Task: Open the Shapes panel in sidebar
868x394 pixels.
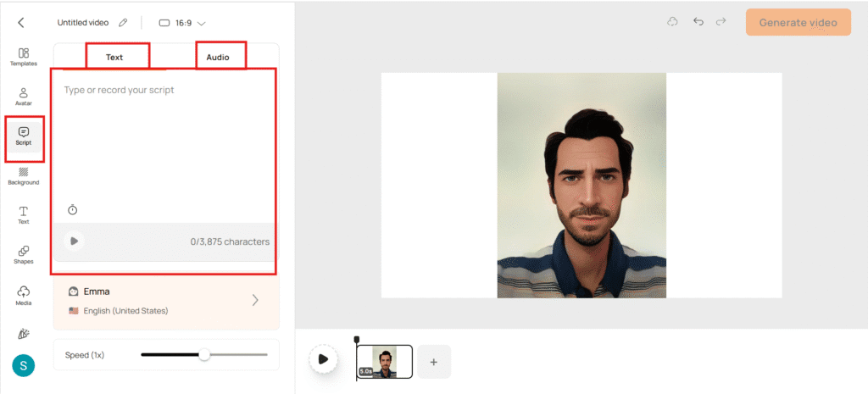Action: pos(23,255)
